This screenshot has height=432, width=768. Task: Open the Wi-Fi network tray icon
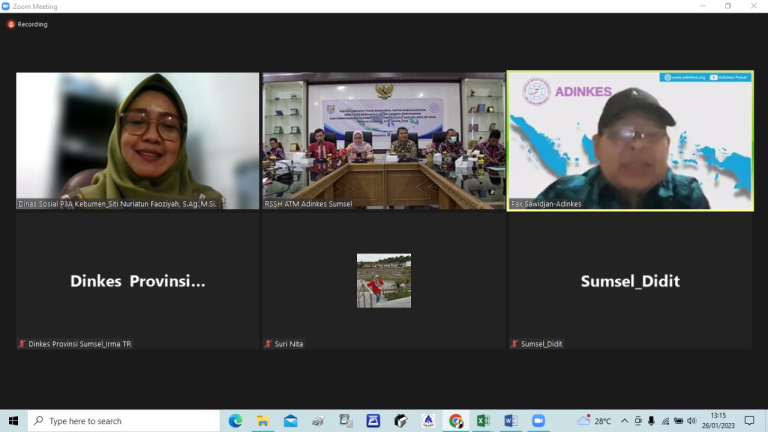[x=665, y=421]
